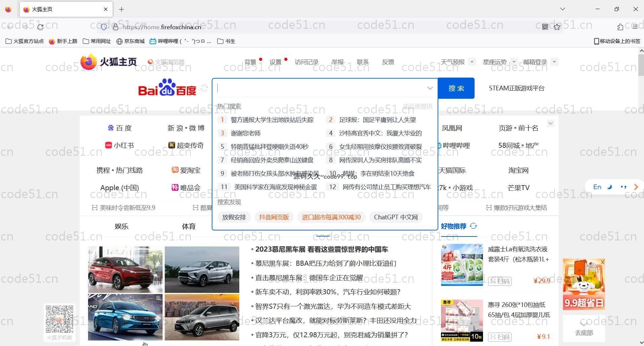Open 书生 bookmark folder
This screenshot has height=346, width=644.
coord(226,41)
